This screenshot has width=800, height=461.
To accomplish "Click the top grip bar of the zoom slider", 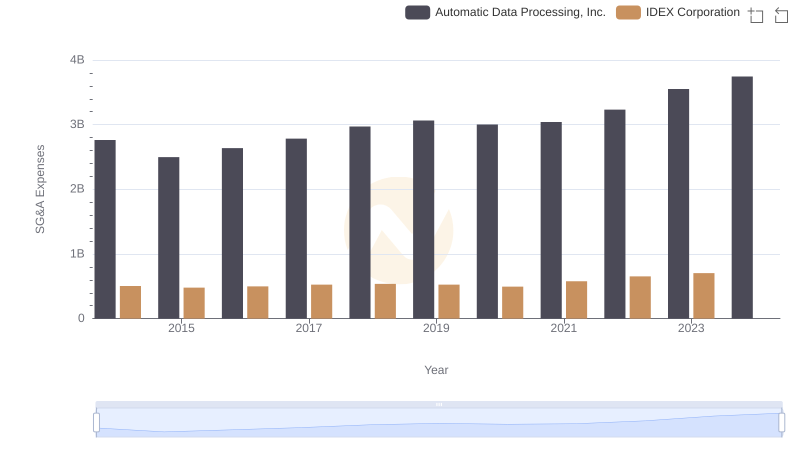I will [x=439, y=404].
